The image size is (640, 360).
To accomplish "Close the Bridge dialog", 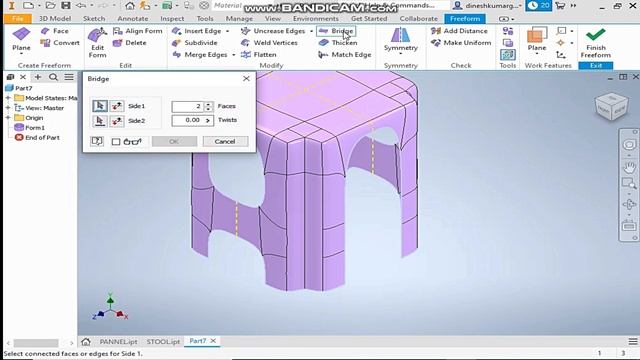I will point(246,78).
